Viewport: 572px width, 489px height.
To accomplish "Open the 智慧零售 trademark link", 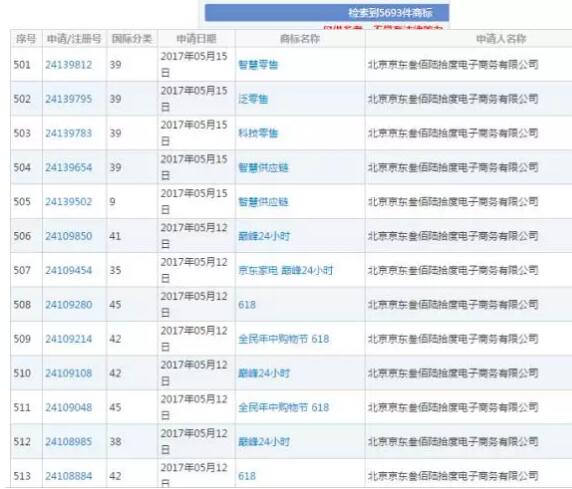I will (258, 65).
